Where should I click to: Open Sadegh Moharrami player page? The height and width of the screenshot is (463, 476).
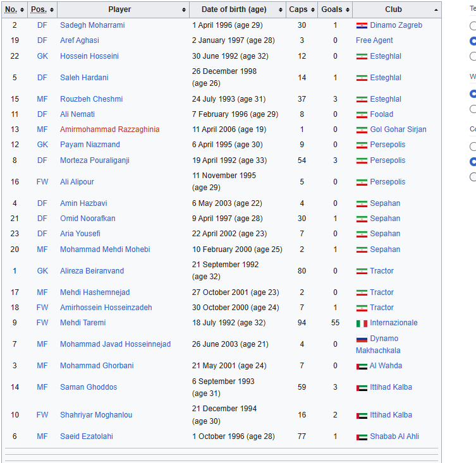click(92, 25)
